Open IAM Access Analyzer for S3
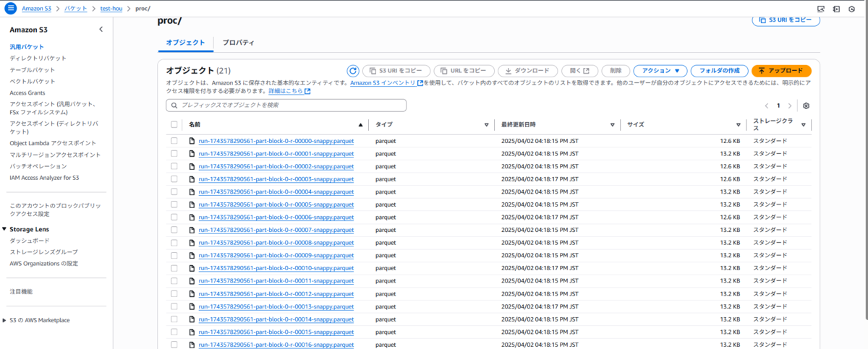Image resolution: width=868 pixels, height=349 pixels. [x=44, y=177]
